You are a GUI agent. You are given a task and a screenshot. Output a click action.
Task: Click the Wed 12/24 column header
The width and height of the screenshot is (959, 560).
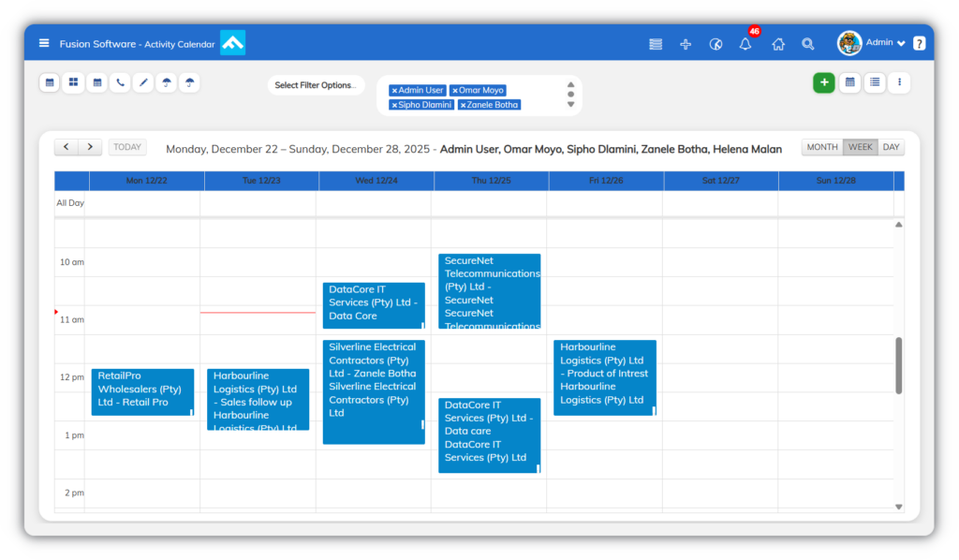[x=376, y=181]
